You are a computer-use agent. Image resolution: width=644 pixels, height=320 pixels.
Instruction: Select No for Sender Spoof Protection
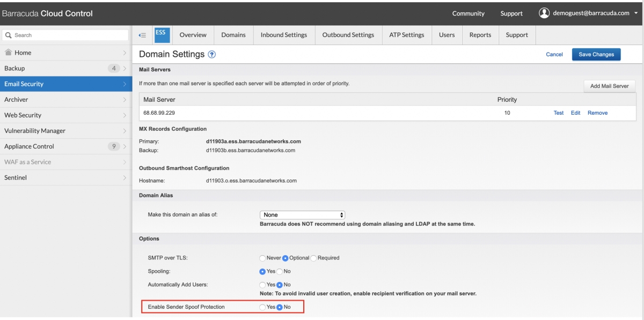pos(279,307)
